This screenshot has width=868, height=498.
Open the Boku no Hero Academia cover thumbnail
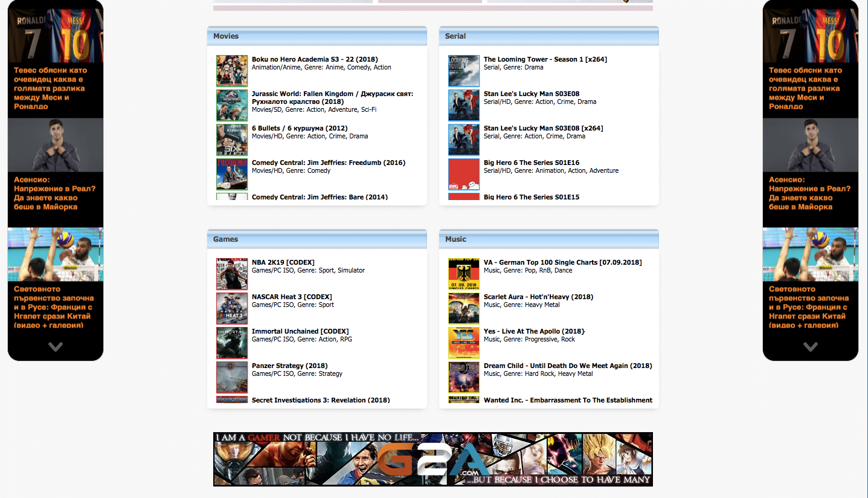point(232,71)
